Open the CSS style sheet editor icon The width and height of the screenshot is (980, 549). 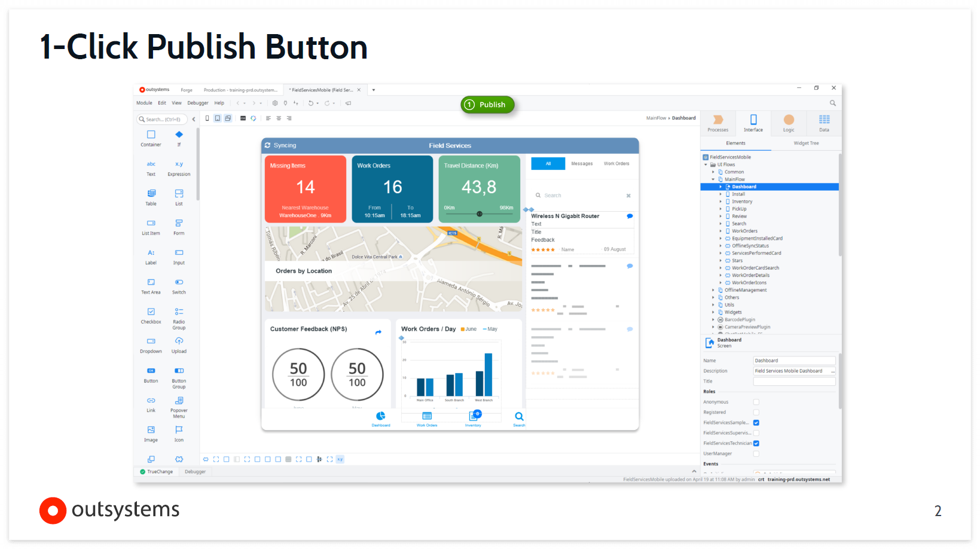tap(243, 118)
